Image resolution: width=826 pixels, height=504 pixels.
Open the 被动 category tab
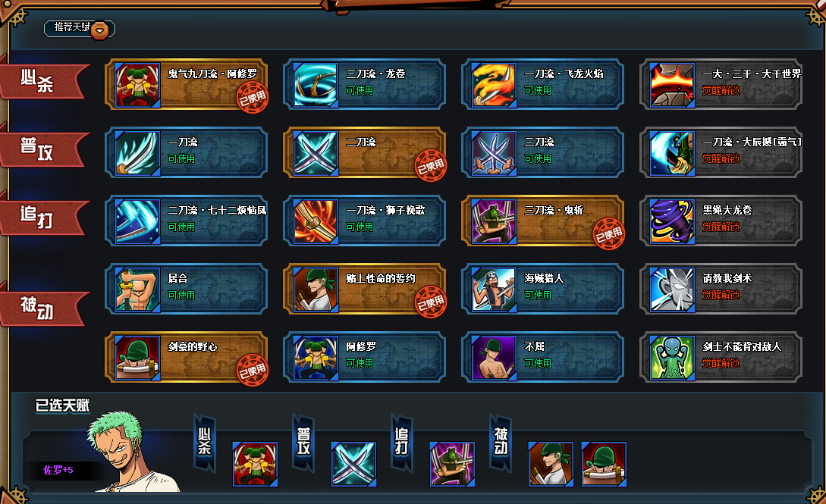coord(43,308)
